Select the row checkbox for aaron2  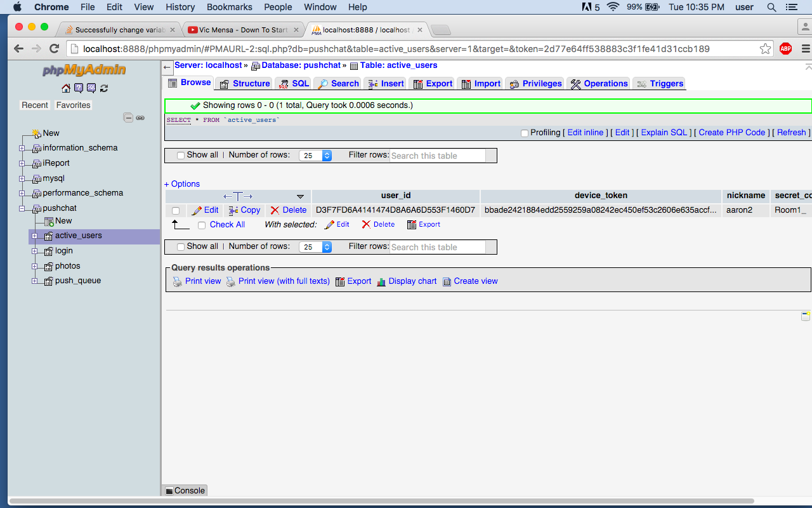(x=176, y=211)
